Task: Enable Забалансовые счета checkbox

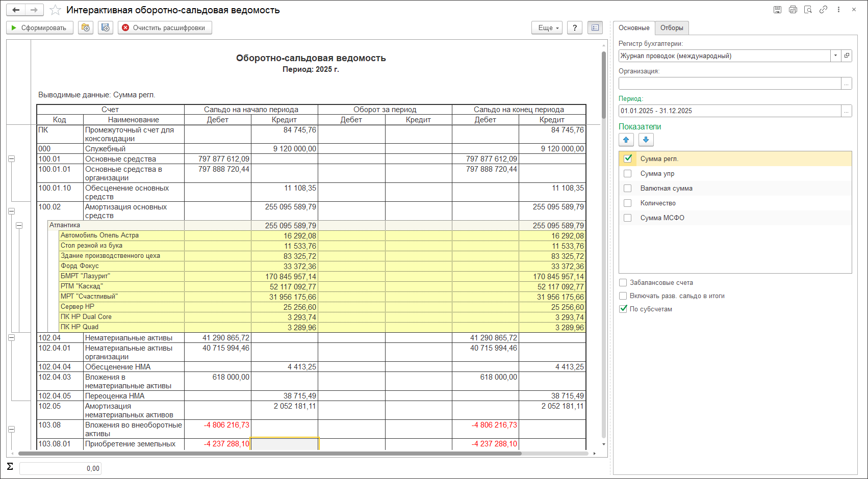Action: click(623, 282)
